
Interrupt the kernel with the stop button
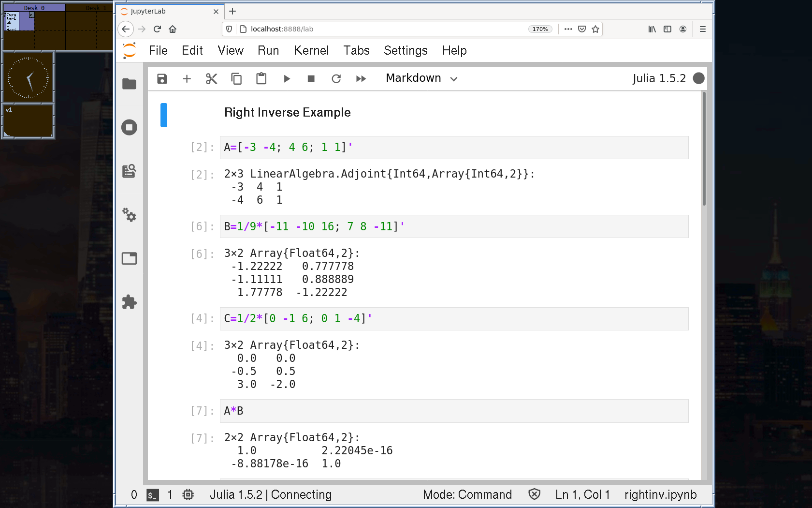(x=311, y=79)
